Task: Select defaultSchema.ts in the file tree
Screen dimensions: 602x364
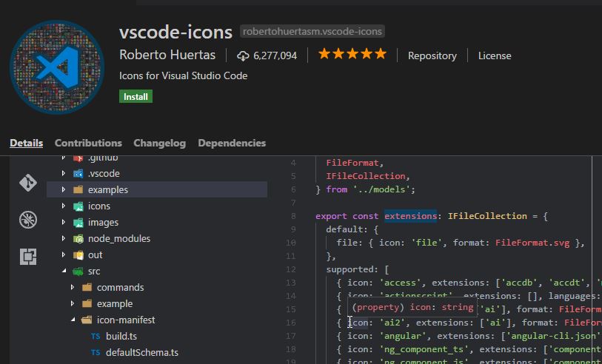Action: [x=141, y=352]
